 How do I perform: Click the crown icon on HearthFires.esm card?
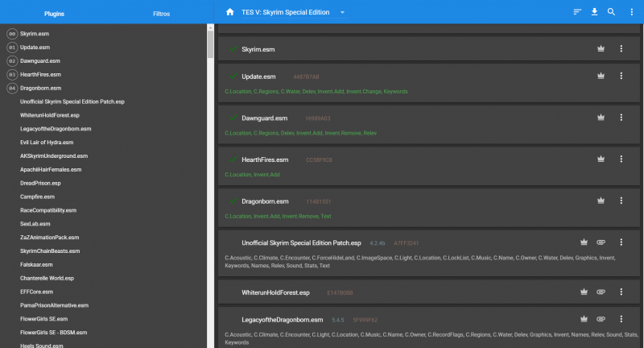pyautogui.click(x=601, y=159)
